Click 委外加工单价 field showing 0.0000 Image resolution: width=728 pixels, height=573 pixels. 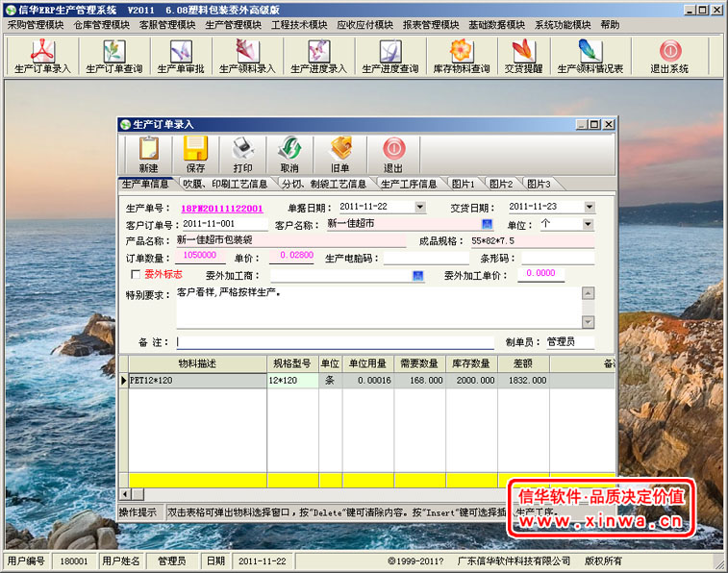540,274
